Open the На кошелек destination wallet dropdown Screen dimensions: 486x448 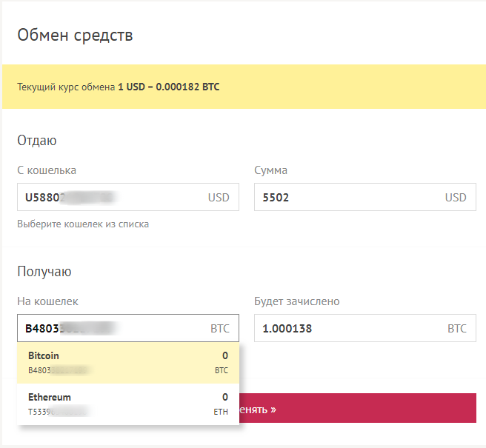(x=128, y=328)
